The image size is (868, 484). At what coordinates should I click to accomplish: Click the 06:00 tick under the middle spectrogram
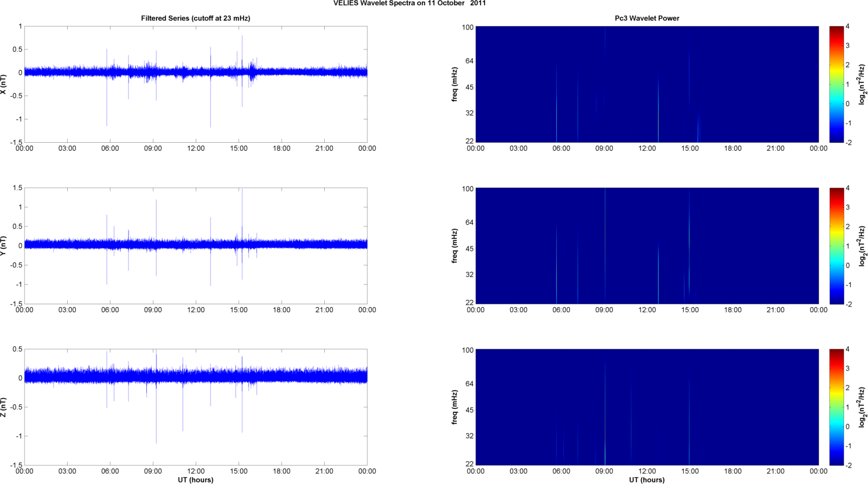[561, 310]
